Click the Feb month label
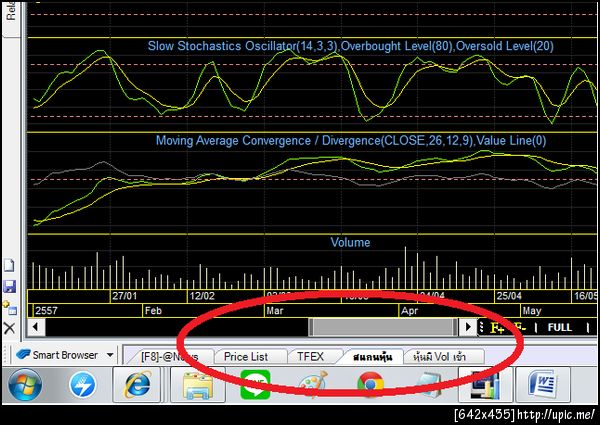This screenshot has width=600, height=425. [x=153, y=310]
